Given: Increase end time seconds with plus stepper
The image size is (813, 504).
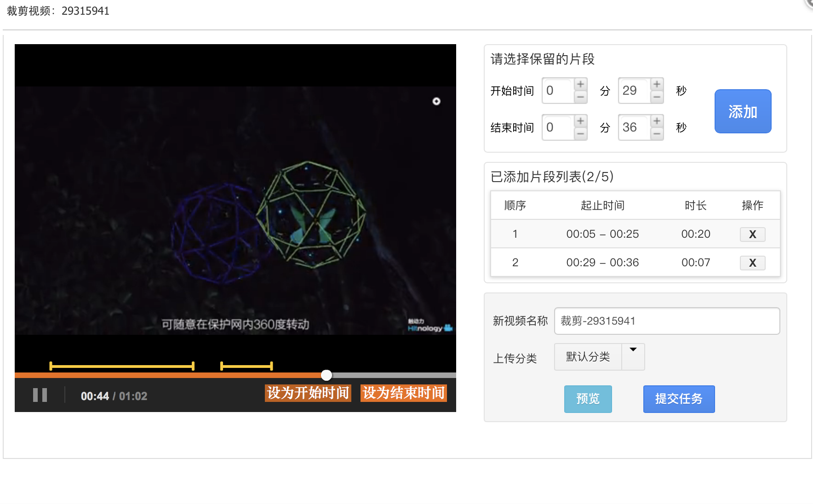Looking at the screenshot, I should [x=657, y=121].
